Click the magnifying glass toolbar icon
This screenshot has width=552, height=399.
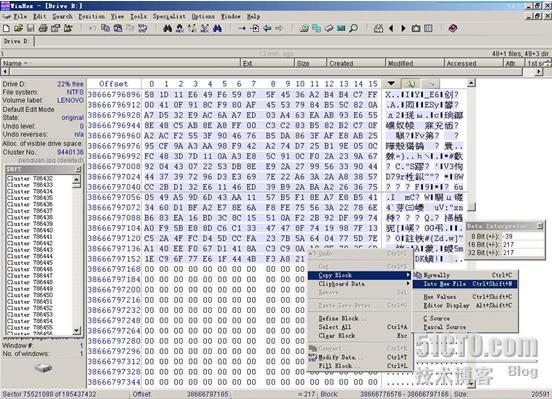point(353,29)
